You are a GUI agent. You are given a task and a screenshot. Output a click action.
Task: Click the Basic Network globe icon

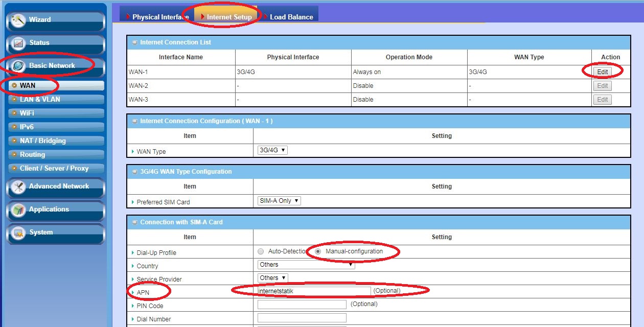18,66
